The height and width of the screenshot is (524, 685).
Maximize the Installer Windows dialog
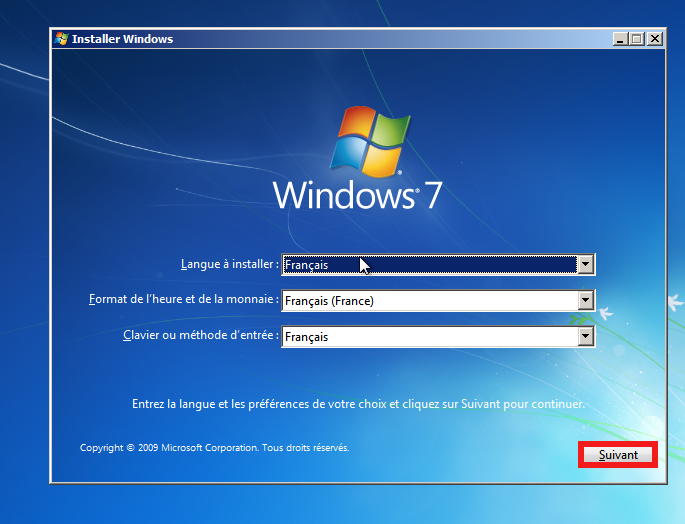(637, 39)
